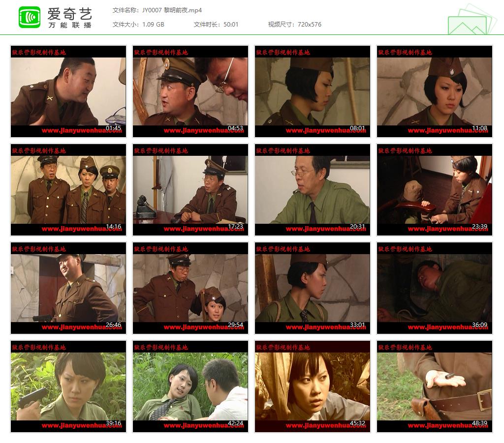Open the frame at 11:08

435,91
